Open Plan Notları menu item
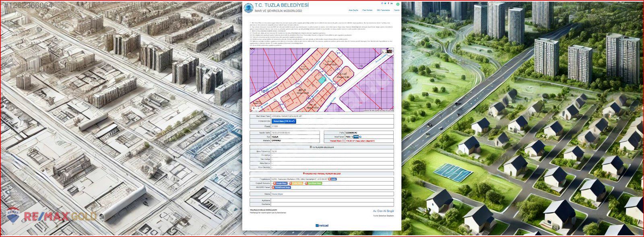Viewport: 644px width, 237px height. coord(367,10)
